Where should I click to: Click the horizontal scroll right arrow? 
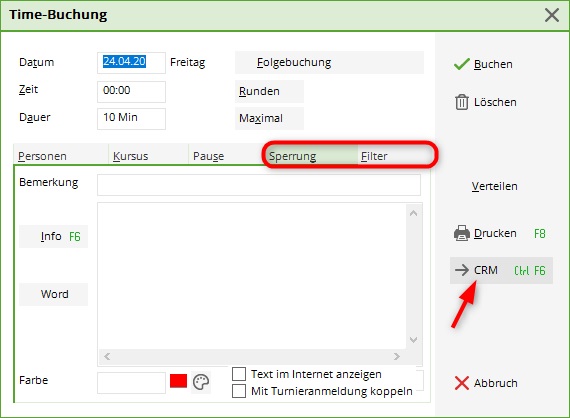[x=397, y=356]
